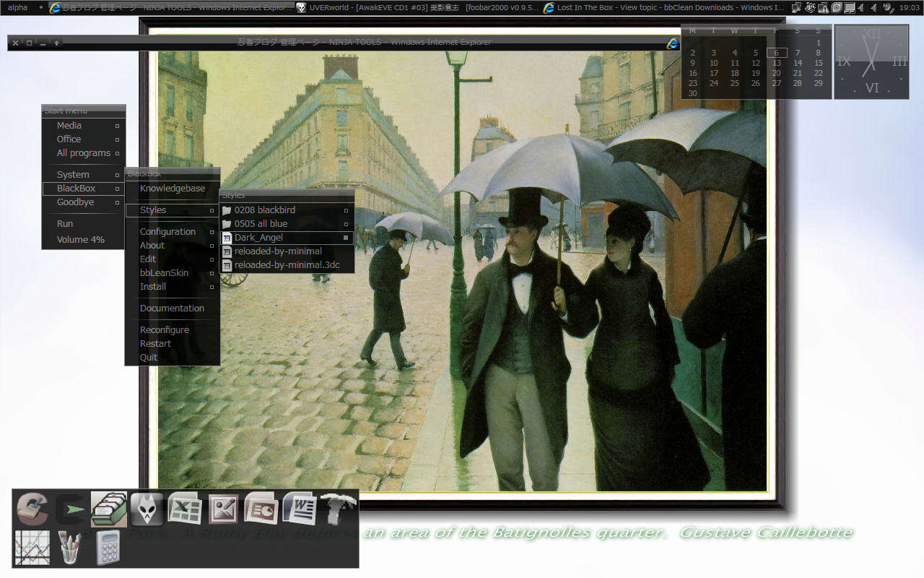Expand the Goodbye submenu arrow
The image size is (924, 578).
pos(117,202)
